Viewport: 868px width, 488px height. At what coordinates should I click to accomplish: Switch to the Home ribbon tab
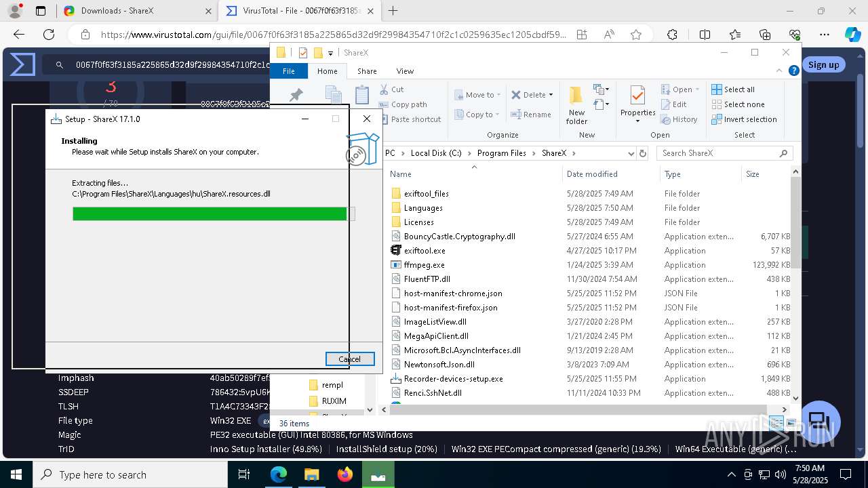(x=328, y=71)
